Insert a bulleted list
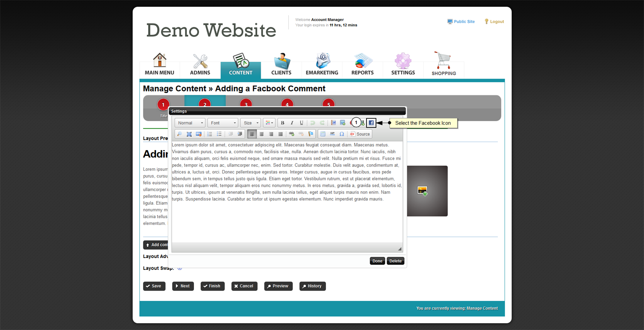 click(219, 134)
